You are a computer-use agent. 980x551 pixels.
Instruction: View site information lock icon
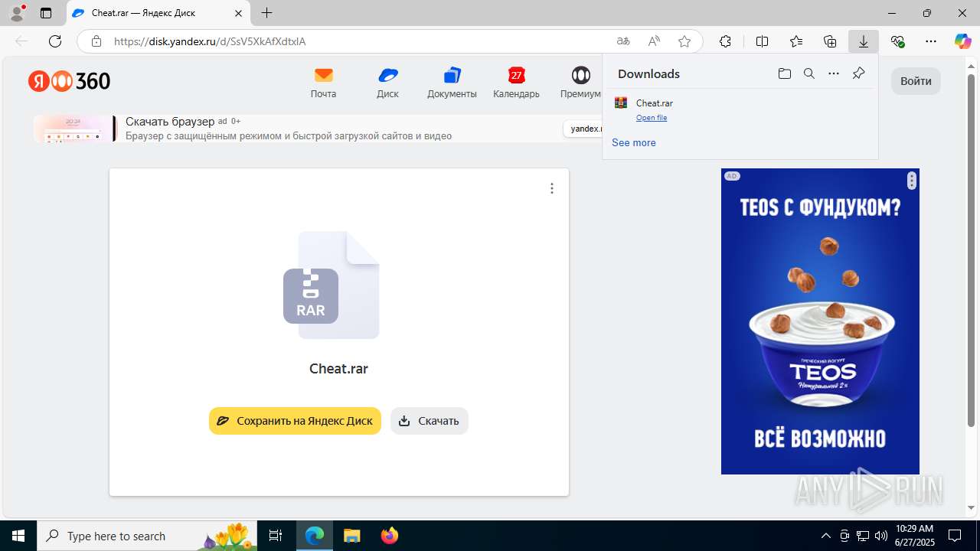pos(96,41)
